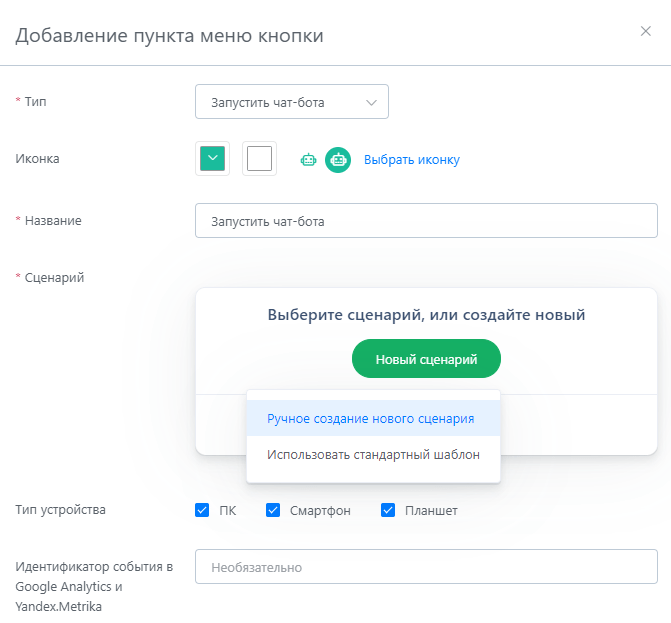Open the green icon color picker
This screenshot has width=671, height=623.
pyautogui.click(x=212, y=158)
